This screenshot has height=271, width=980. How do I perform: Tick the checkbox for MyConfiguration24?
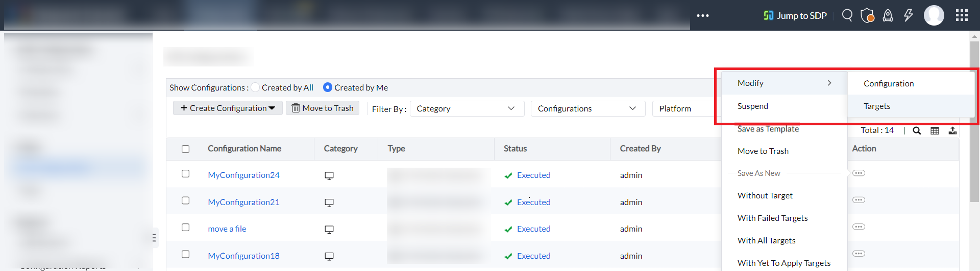click(186, 174)
